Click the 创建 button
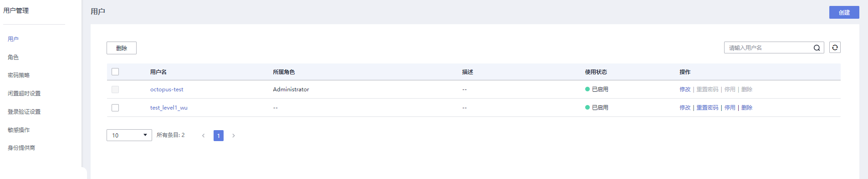The width and height of the screenshot is (868, 179). click(x=844, y=12)
